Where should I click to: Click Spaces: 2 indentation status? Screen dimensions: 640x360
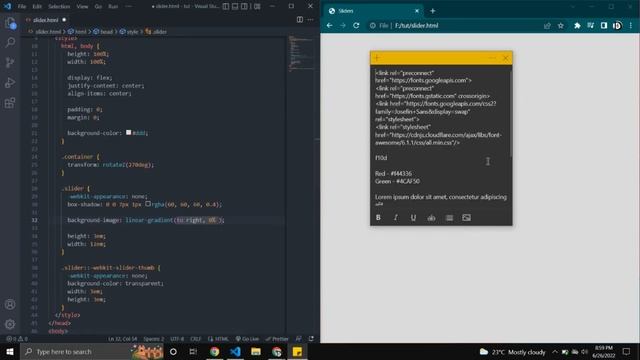click(x=153, y=339)
